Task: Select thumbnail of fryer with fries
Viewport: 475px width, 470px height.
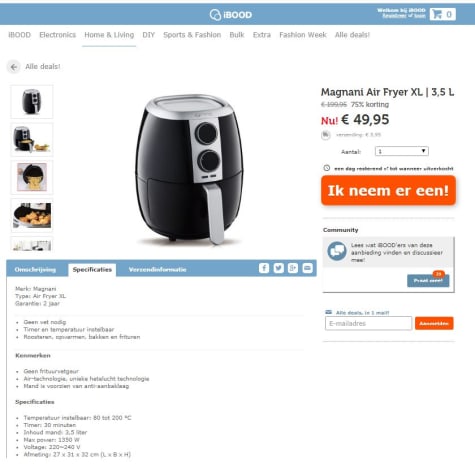Action: click(32, 140)
